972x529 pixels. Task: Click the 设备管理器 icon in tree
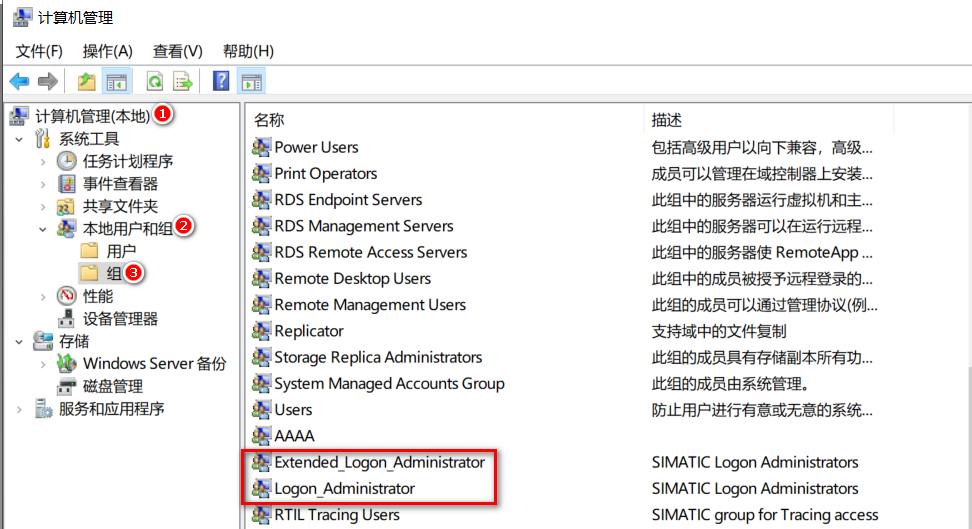click(x=67, y=319)
